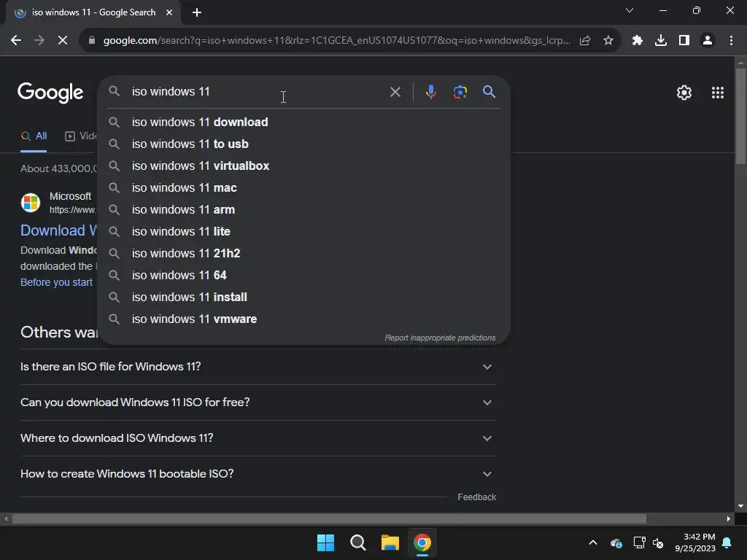The width and height of the screenshot is (747, 560).
Task: Expand Where to download ISO Windows 11
Action: pyautogui.click(x=258, y=438)
